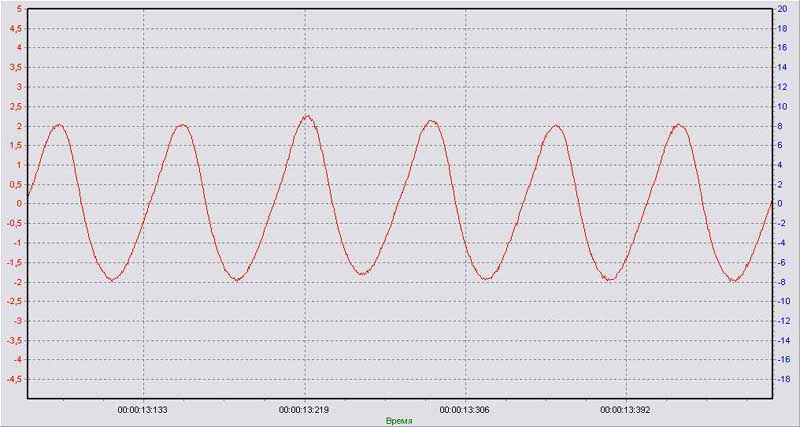Click red left-axis value -1

click(x=17, y=243)
